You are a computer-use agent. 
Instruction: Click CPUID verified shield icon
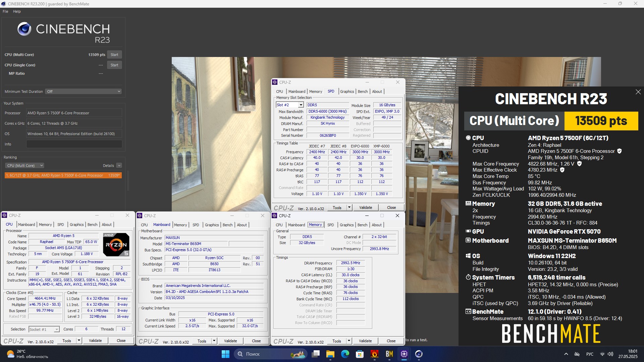(620, 151)
